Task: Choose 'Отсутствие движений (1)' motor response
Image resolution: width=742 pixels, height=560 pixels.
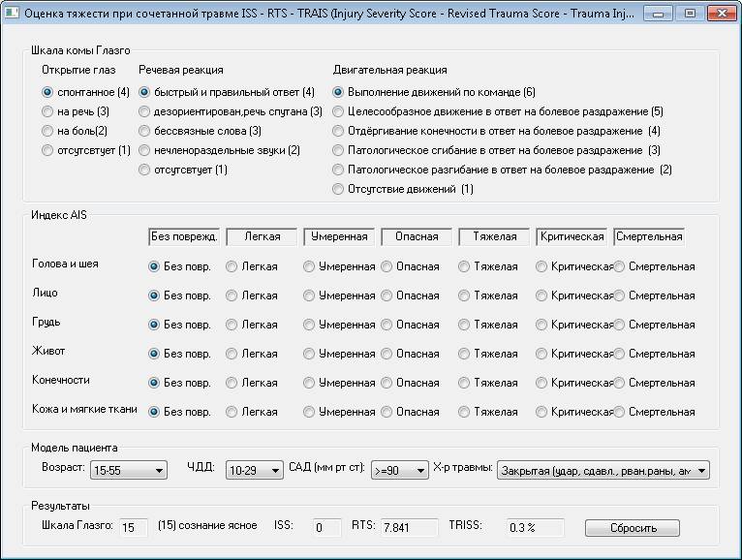Action: (339, 189)
